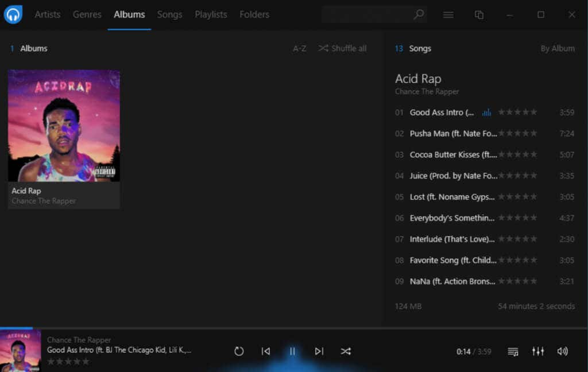Click the Dopamine headphones logo icon
The height and width of the screenshot is (372, 588).
point(13,14)
